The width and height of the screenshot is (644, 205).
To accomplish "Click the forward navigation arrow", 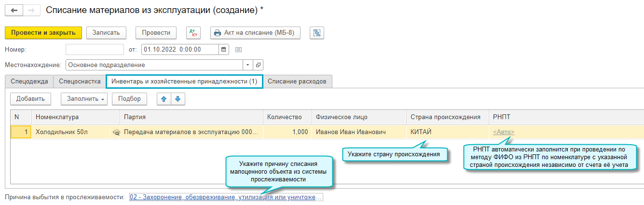I will [31, 10].
